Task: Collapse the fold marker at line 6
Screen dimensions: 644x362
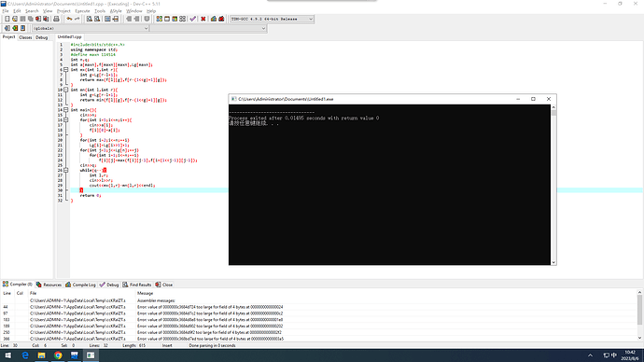Action: tap(65, 70)
